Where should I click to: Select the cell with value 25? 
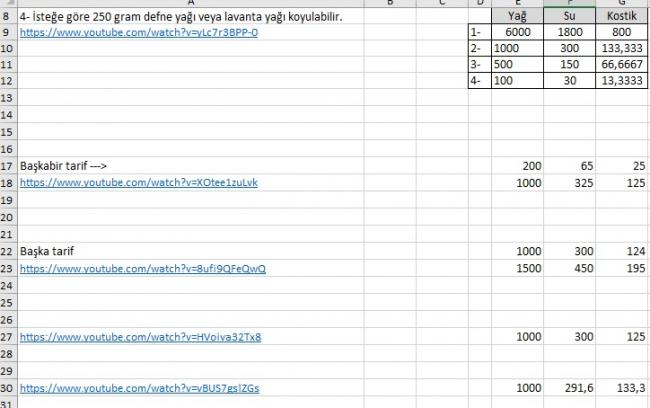tap(622, 166)
